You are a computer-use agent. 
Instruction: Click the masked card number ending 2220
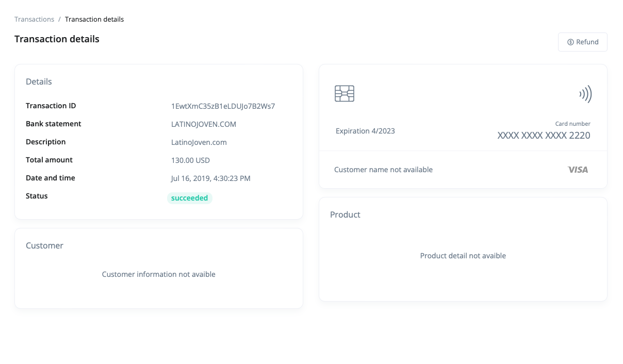pos(544,136)
